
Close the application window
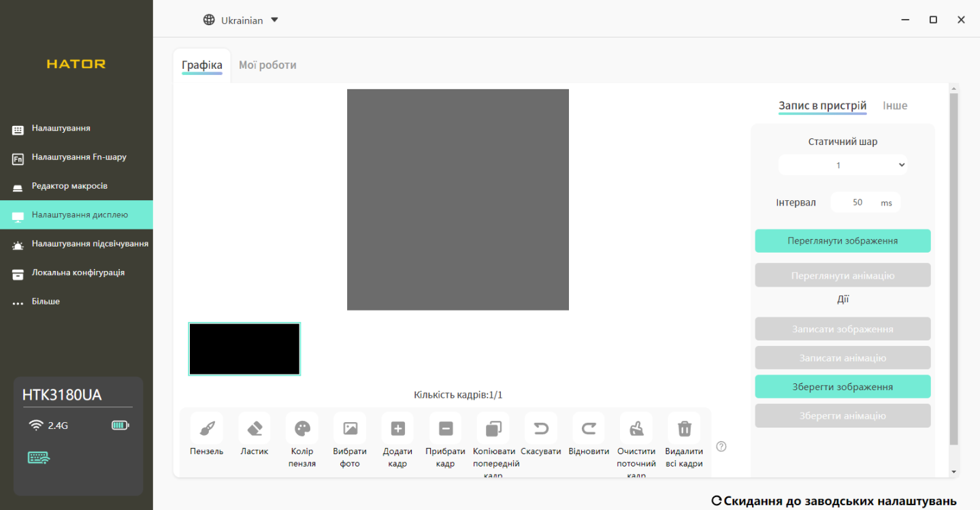(961, 20)
